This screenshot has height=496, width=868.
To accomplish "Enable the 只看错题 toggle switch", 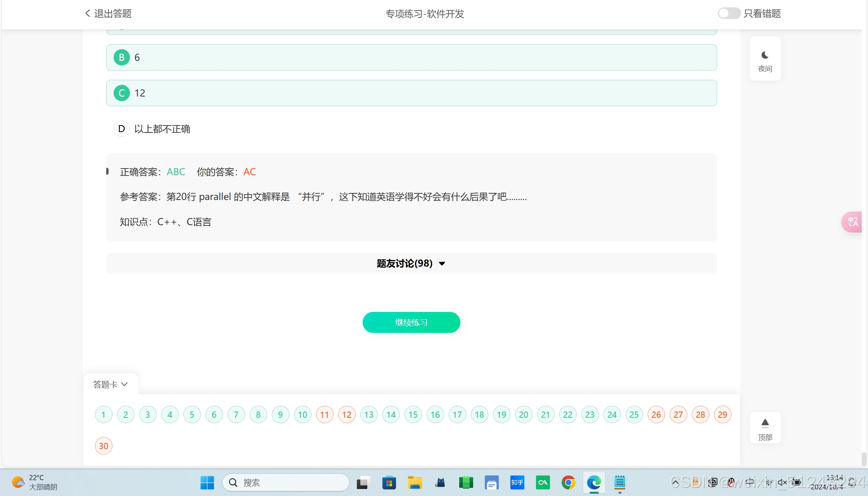I will (729, 14).
